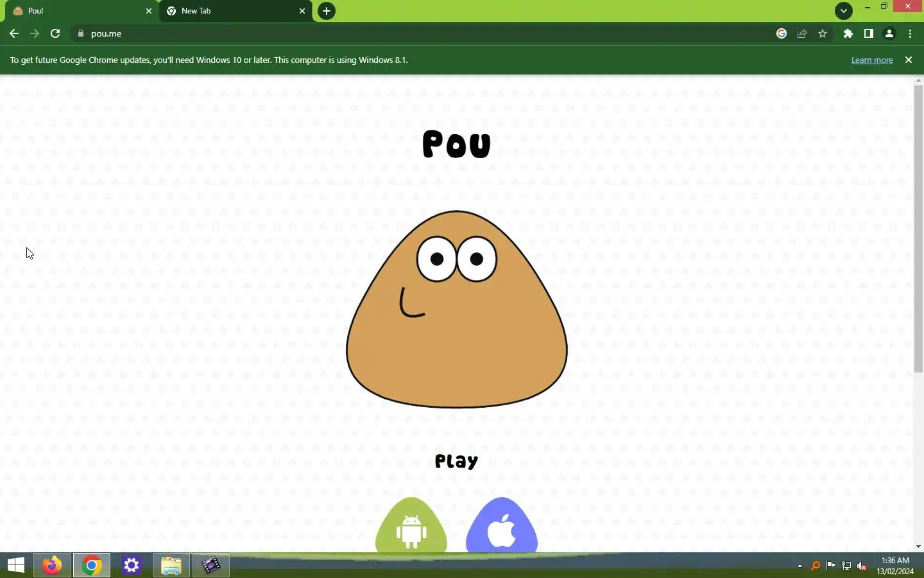Click the Play link below Pou
This screenshot has height=578, width=924.
click(456, 461)
